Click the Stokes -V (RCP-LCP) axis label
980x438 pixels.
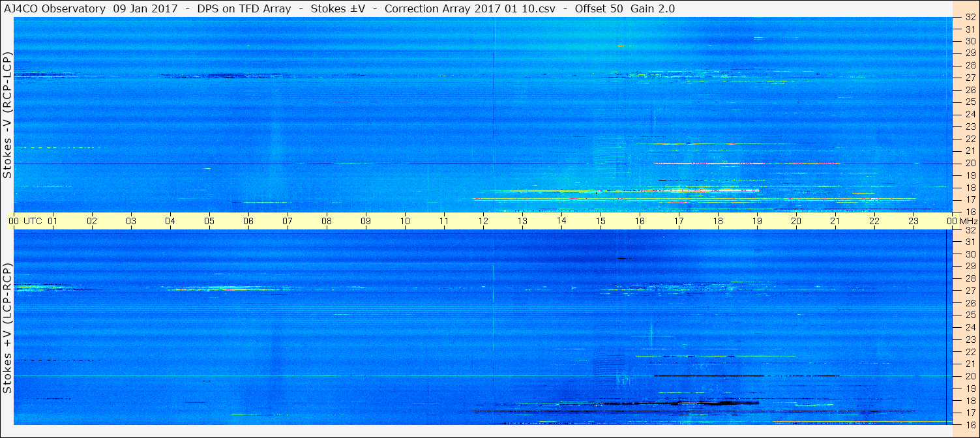[7, 117]
